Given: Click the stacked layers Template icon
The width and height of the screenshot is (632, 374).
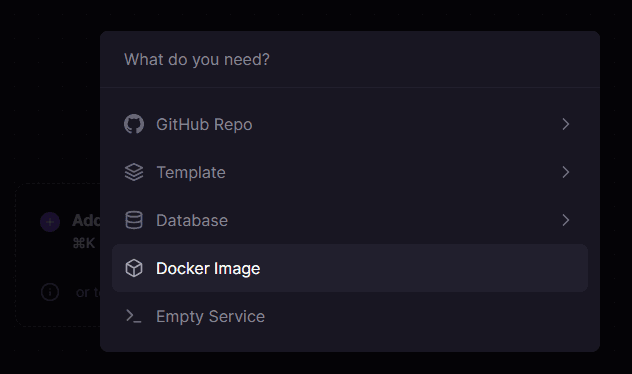Looking at the screenshot, I should (134, 172).
